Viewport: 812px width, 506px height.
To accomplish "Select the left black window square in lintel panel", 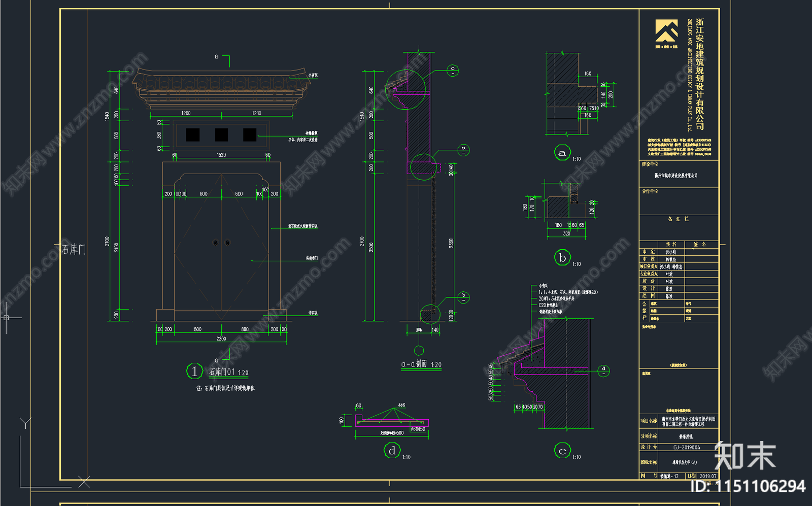I will coord(193,135).
